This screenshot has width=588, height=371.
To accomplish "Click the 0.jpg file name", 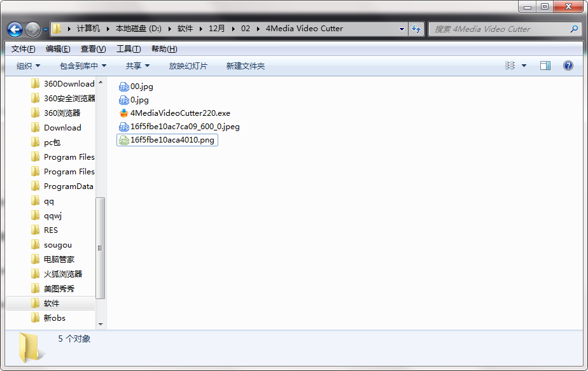I will (139, 100).
